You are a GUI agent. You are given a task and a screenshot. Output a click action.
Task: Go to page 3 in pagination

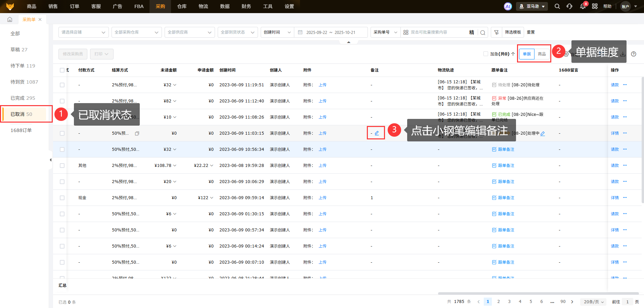509,302
